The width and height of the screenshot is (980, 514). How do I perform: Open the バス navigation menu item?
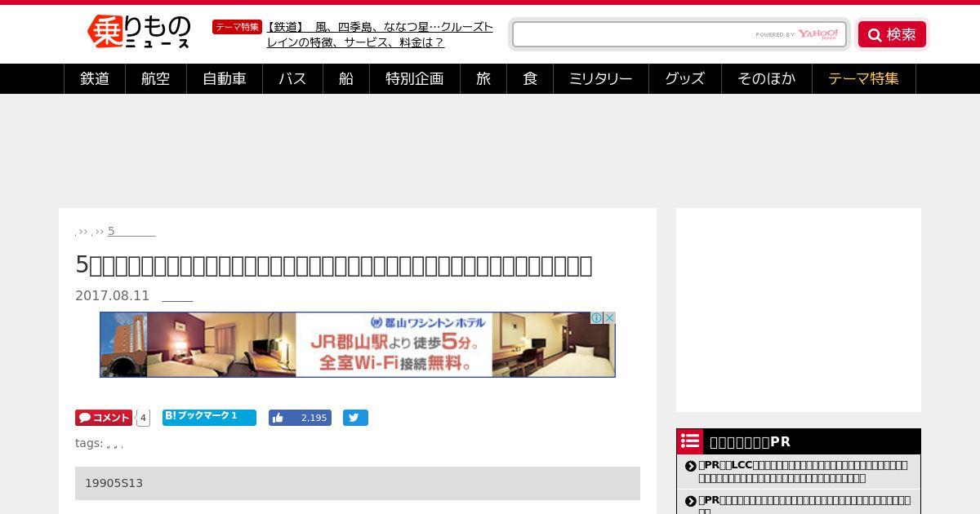tap(292, 79)
